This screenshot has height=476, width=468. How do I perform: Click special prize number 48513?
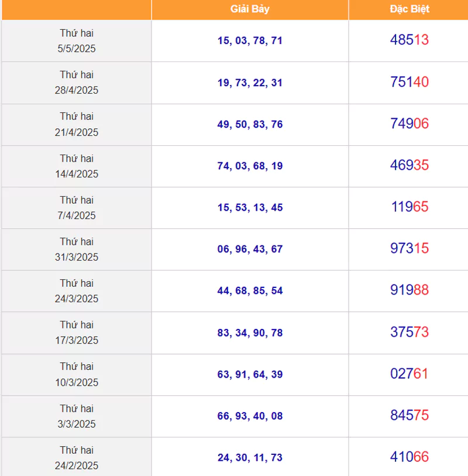pyautogui.click(x=409, y=40)
